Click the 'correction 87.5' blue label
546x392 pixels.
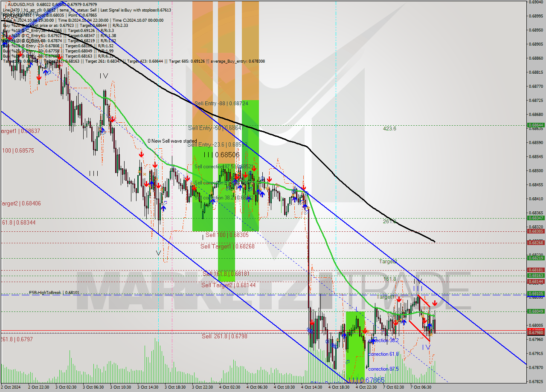tap(383, 369)
